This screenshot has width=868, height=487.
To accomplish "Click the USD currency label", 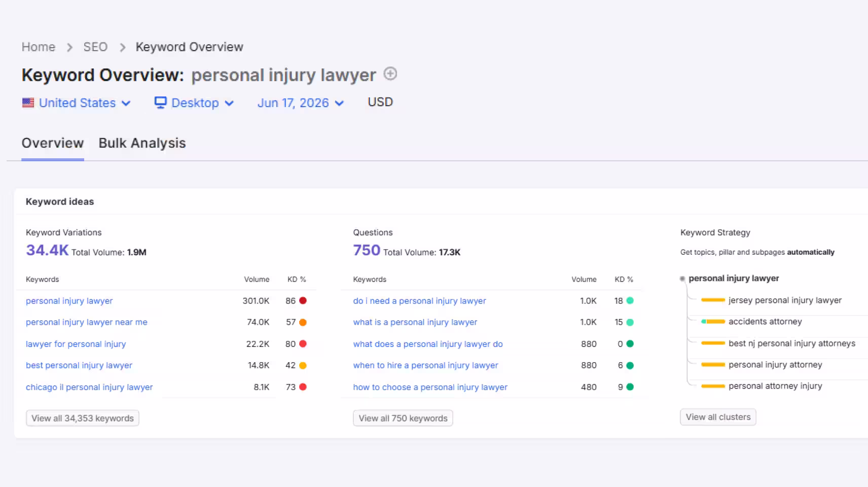I will 380,102.
